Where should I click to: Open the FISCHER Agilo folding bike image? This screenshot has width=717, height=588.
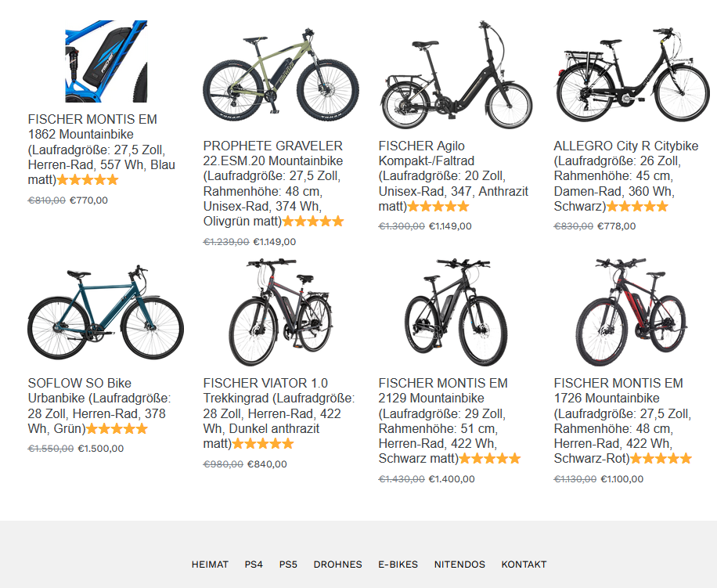456,74
